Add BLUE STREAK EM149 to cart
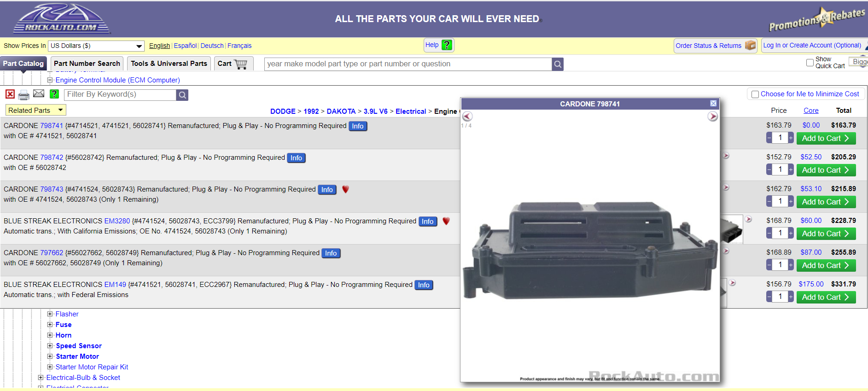Viewport: 868px width, 391px height. tap(826, 297)
